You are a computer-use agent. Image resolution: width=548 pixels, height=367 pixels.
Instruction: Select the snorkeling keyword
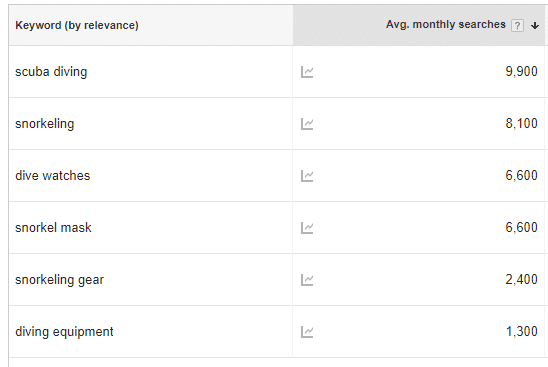point(45,124)
